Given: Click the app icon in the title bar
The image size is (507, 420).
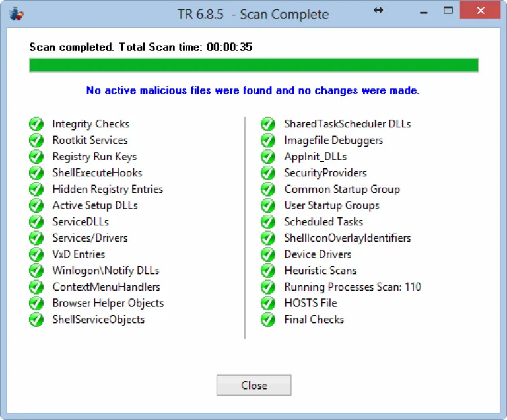Looking at the screenshot, I should (x=16, y=14).
